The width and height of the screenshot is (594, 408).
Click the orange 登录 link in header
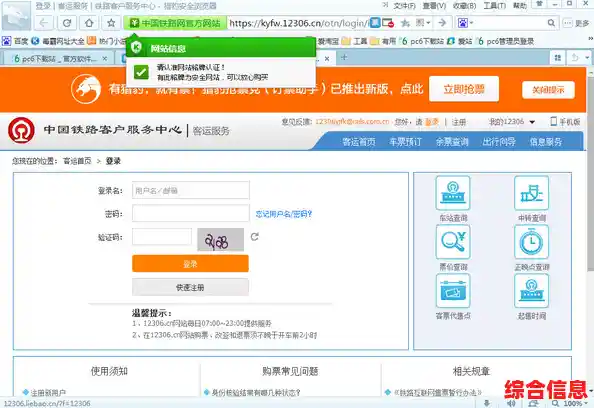(431, 122)
